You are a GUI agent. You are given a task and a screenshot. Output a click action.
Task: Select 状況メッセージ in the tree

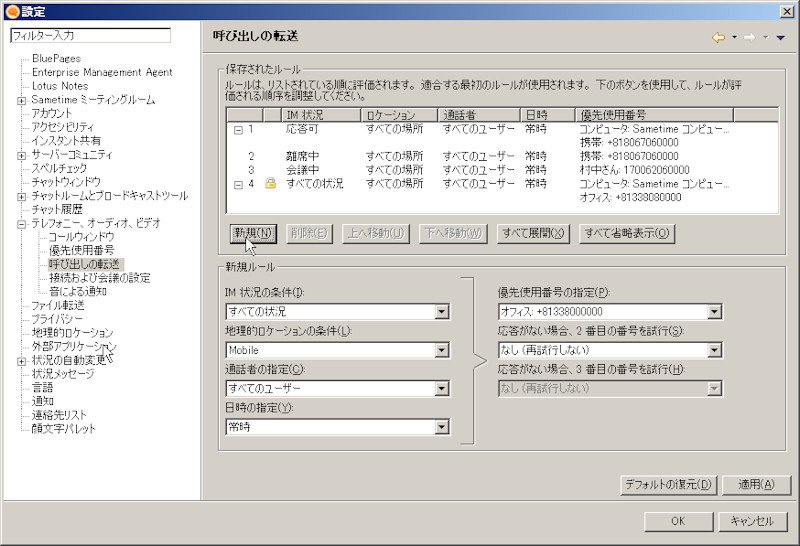[63, 374]
